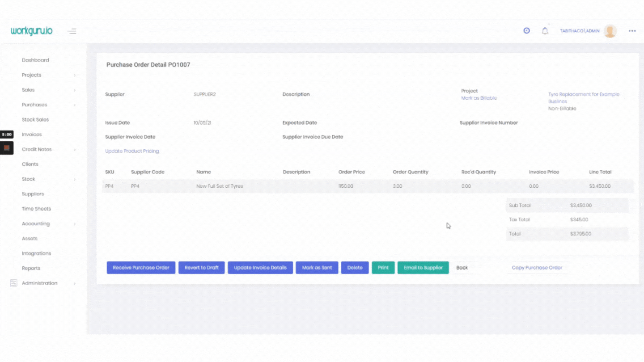Click the user avatar picture
Screen dimensions: 644x362
pyautogui.click(x=610, y=31)
